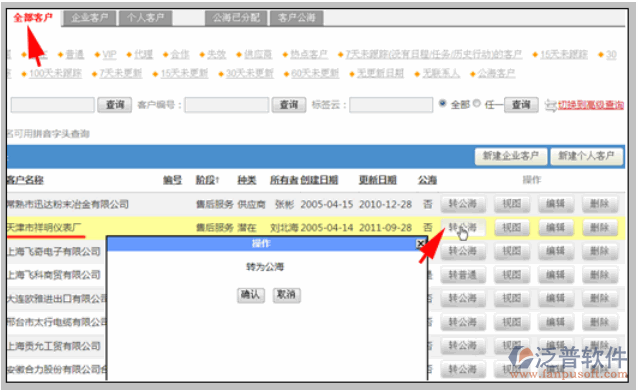
Task: Focus the 标签云 input field
Action: (391, 105)
